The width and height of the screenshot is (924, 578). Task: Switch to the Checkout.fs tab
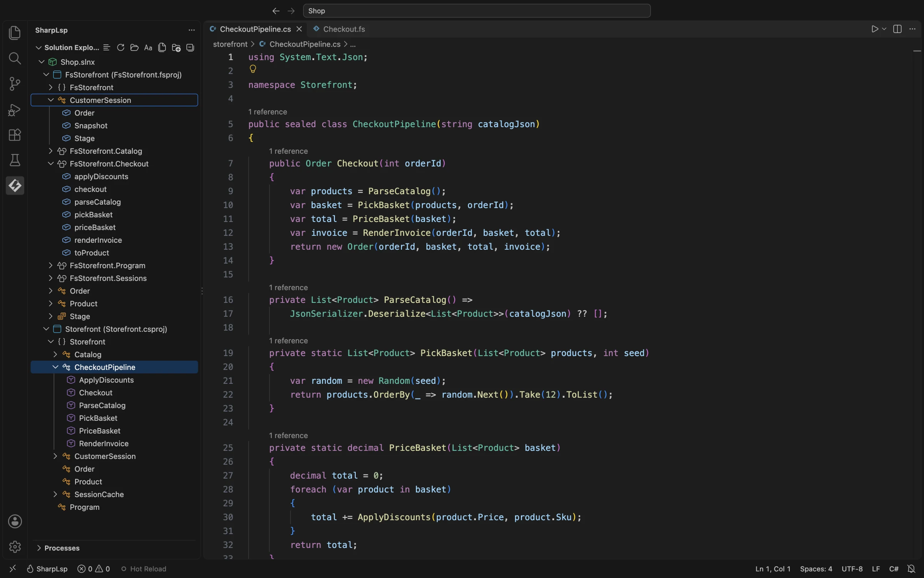339,29
